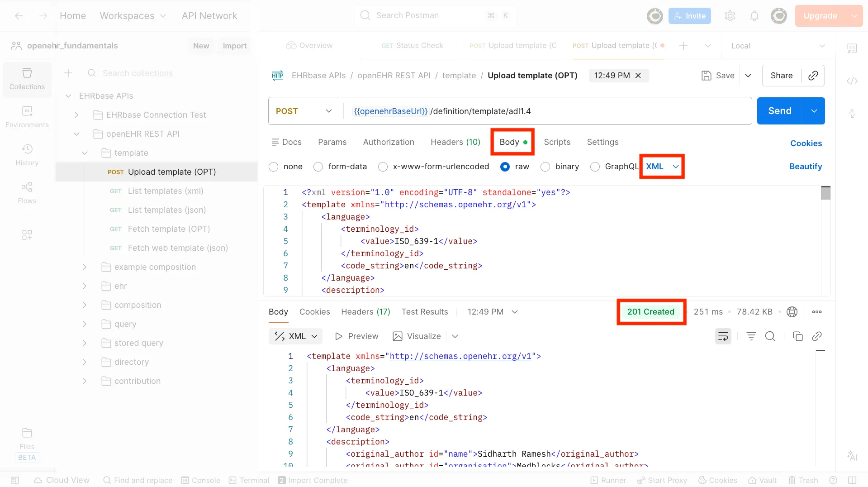Open the Console from the bottom bar
Screen dimensions: 868x487
click(x=200, y=480)
